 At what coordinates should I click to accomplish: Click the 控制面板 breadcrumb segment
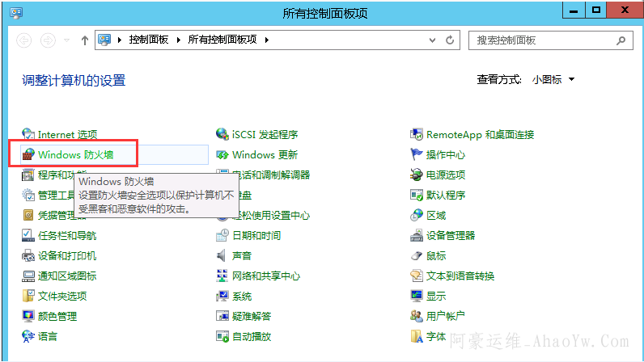[149, 40]
